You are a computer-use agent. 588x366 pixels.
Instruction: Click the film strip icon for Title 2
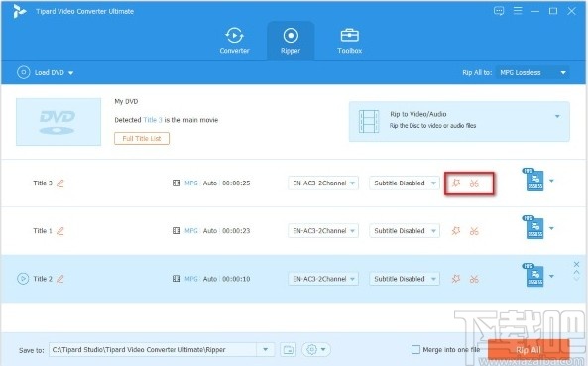coord(176,279)
